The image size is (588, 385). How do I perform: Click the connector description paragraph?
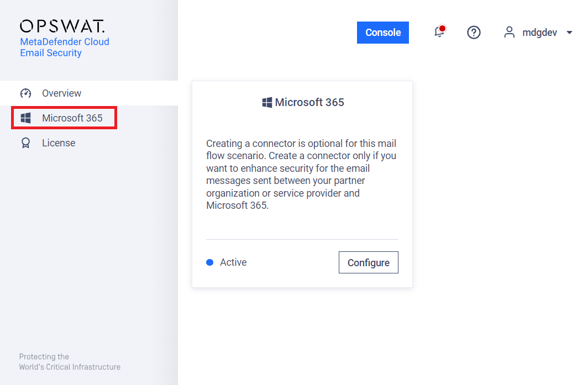coord(302,175)
